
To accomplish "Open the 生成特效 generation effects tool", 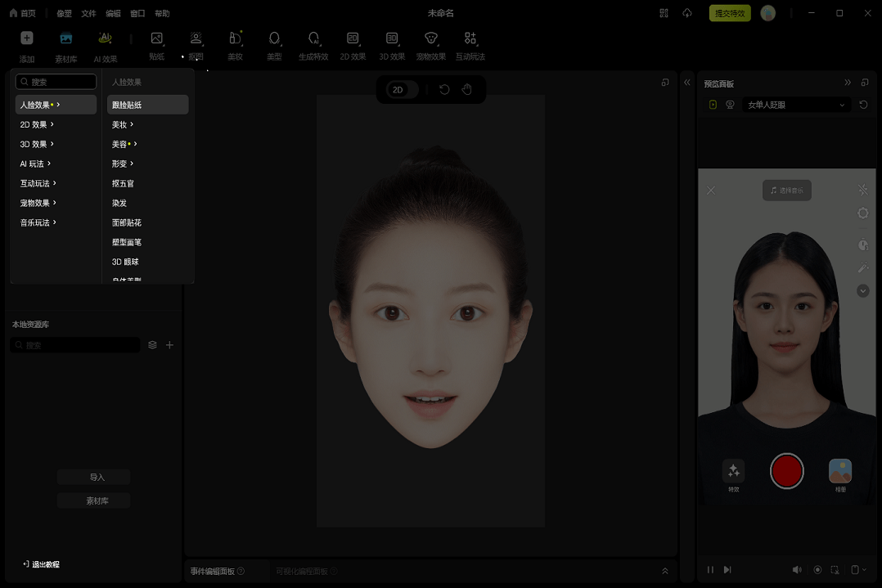I will point(313,45).
